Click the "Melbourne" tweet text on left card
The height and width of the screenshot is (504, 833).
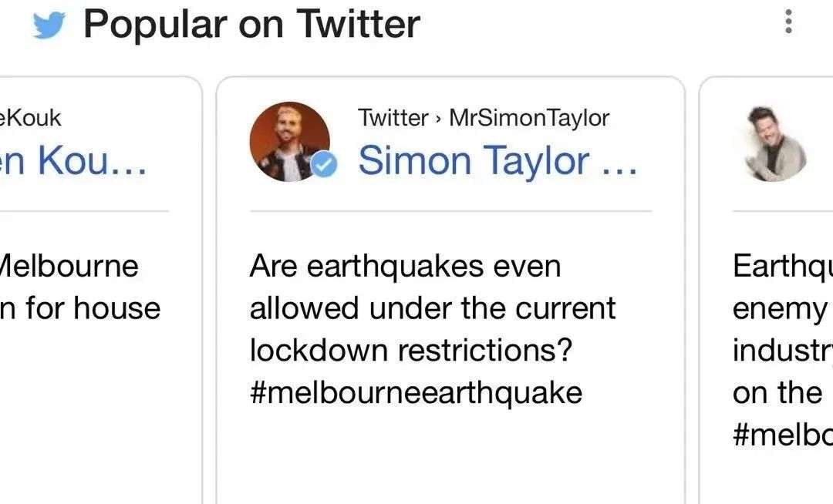click(x=69, y=267)
